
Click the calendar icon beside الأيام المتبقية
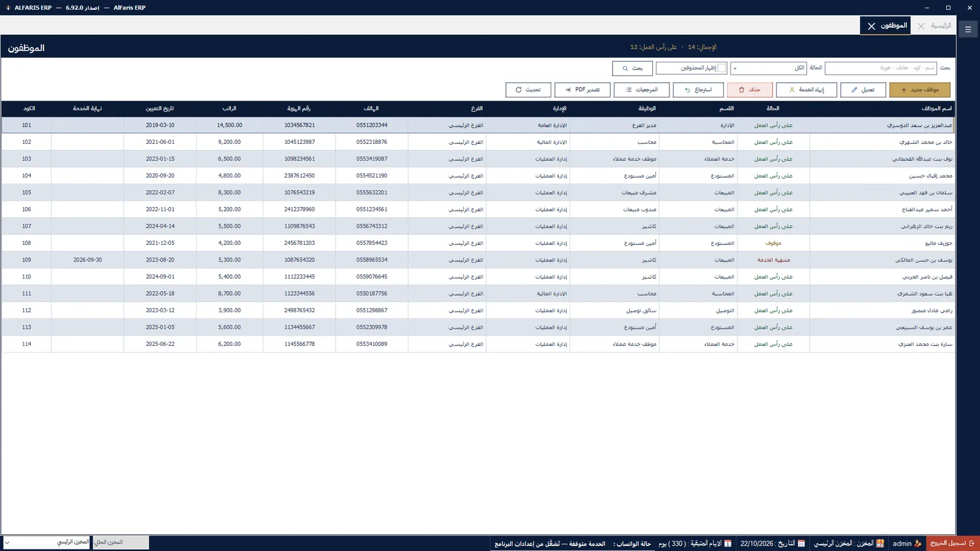coord(728,543)
